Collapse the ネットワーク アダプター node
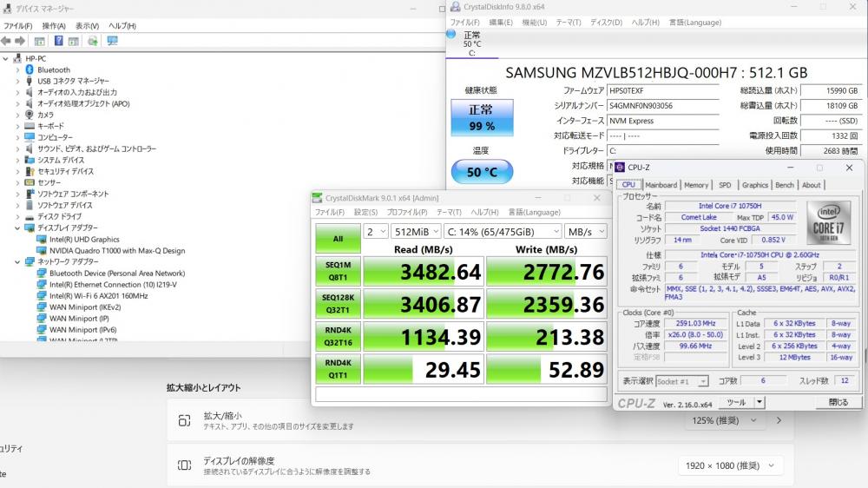This screenshot has height=488, width=868. pyautogui.click(x=17, y=261)
